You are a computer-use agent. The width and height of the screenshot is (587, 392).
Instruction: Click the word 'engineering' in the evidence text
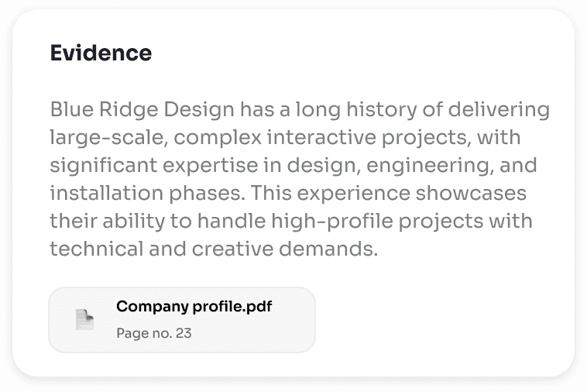click(430, 166)
